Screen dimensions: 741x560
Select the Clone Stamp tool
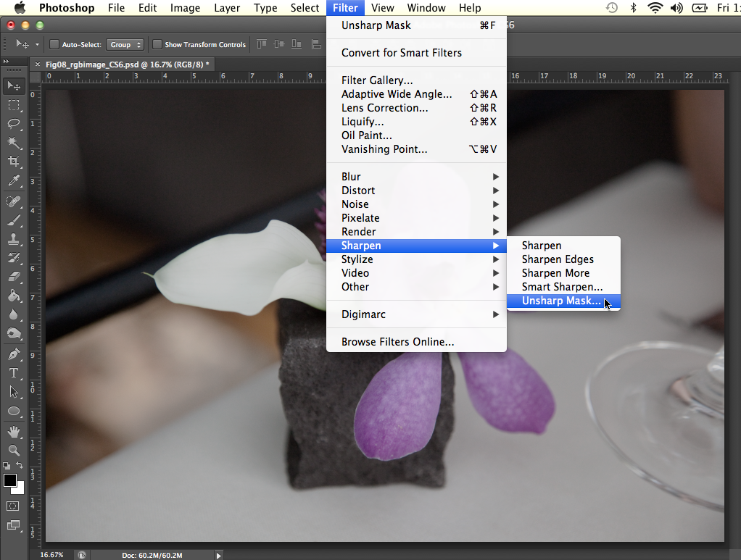(x=13, y=238)
